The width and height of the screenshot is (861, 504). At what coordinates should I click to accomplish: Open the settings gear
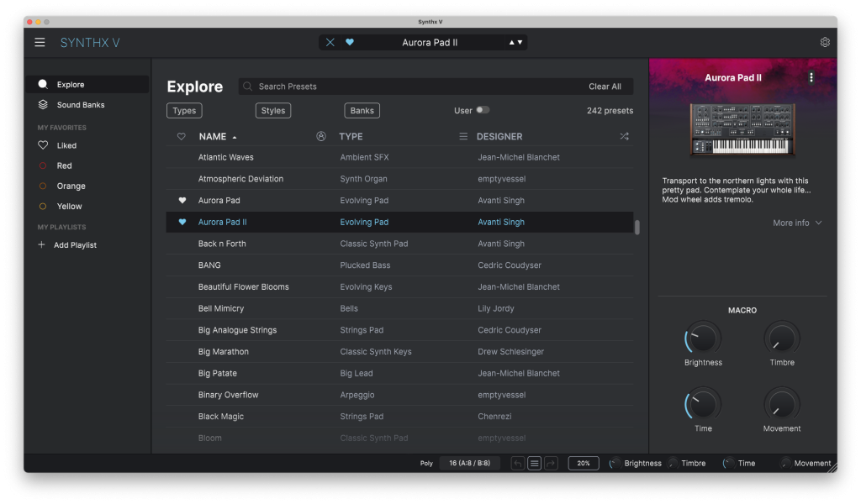(825, 42)
